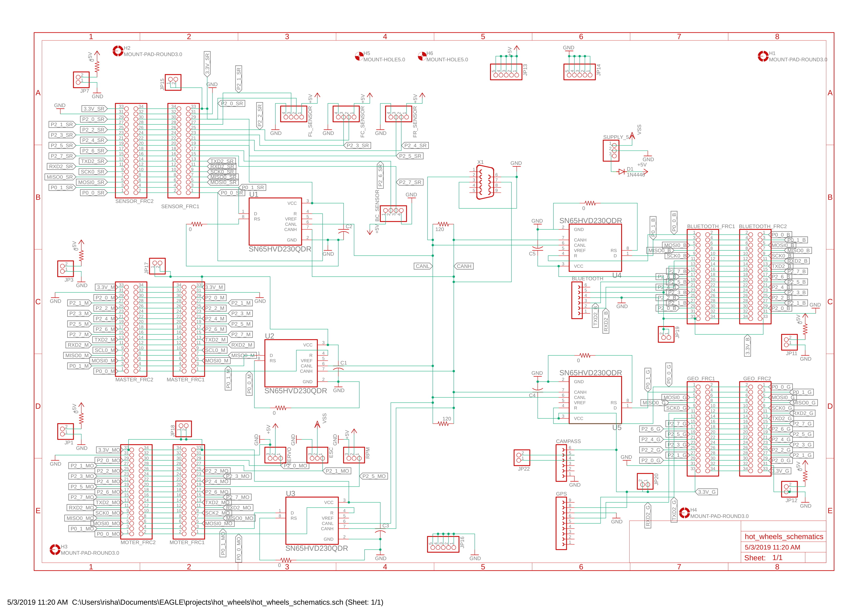Click the C4 capacitor symbol
The image size is (868, 614).
pyautogui.click(x=537, y=390)
